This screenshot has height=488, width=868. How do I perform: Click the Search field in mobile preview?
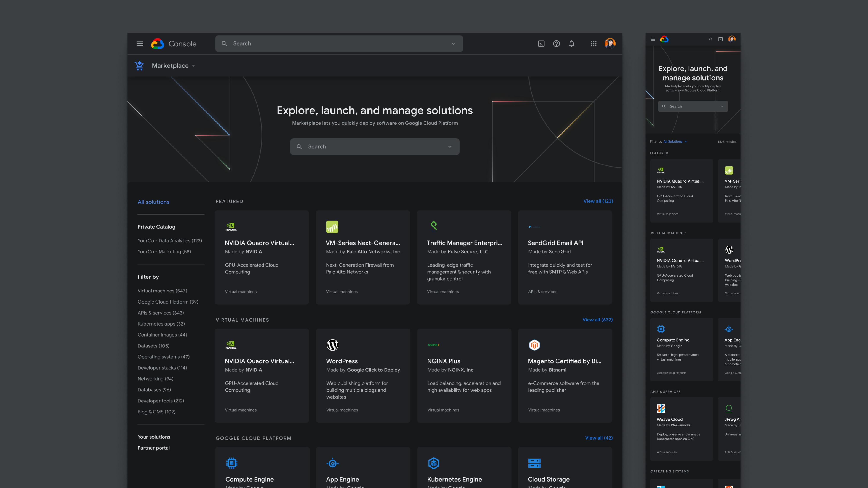693,107
